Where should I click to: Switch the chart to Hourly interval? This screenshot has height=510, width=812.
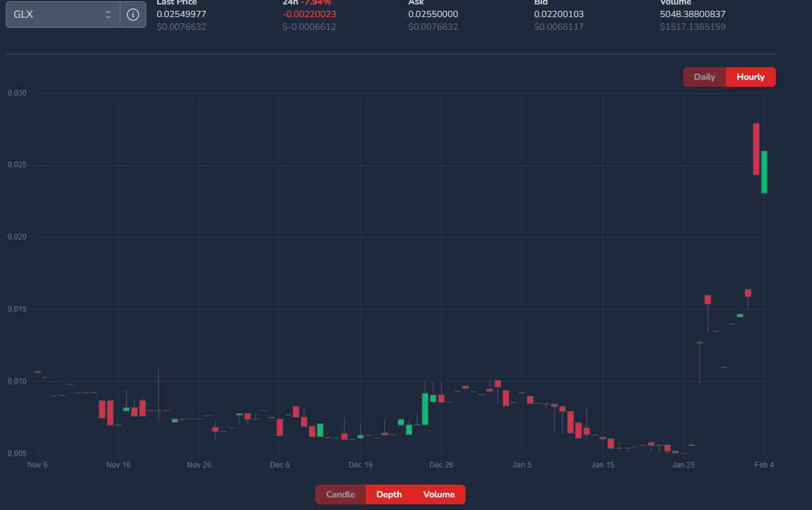click(751, 77)
